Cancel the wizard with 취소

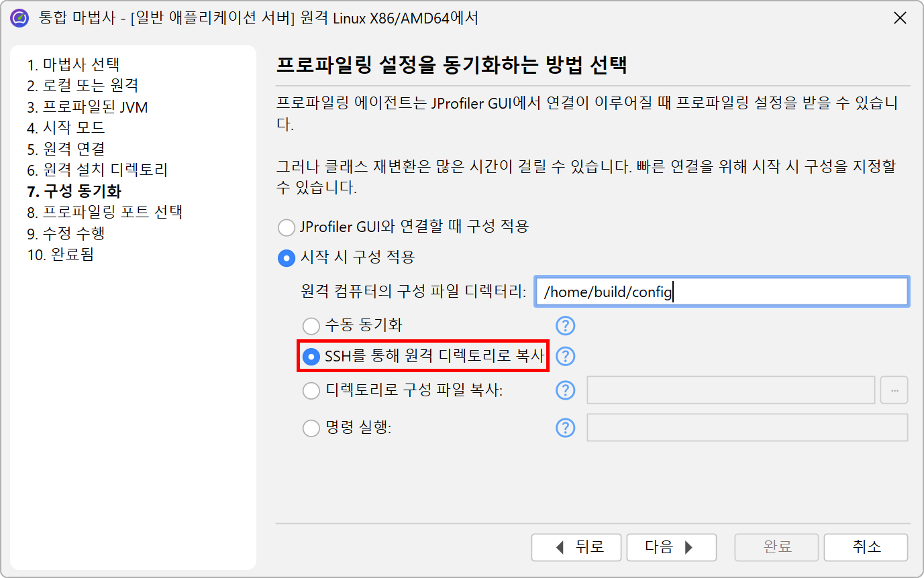point(866,547)
